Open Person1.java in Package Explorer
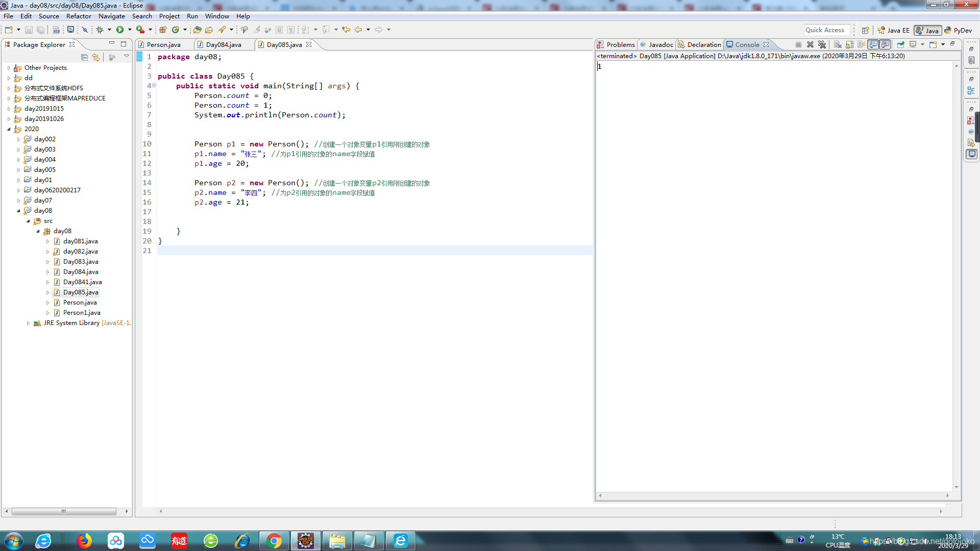 pos(82,313)
